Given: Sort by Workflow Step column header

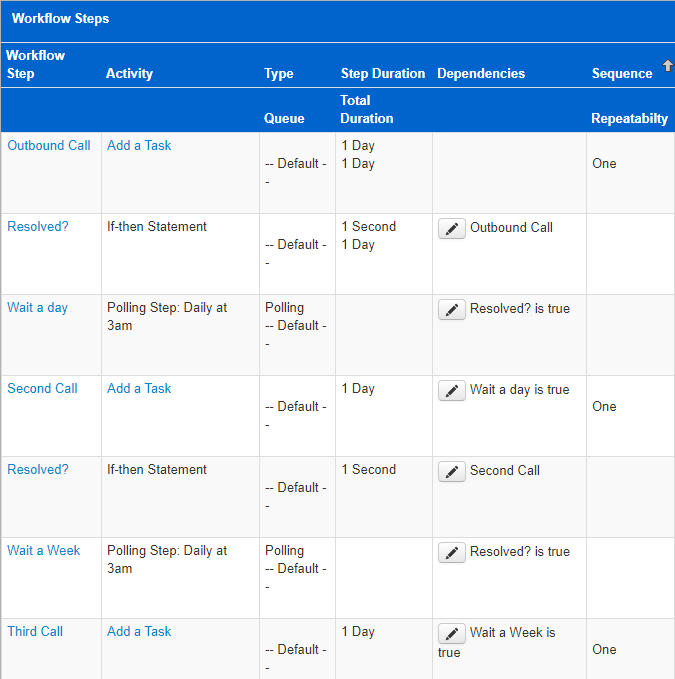Looking at the screenshot, I should coord(36,64).
